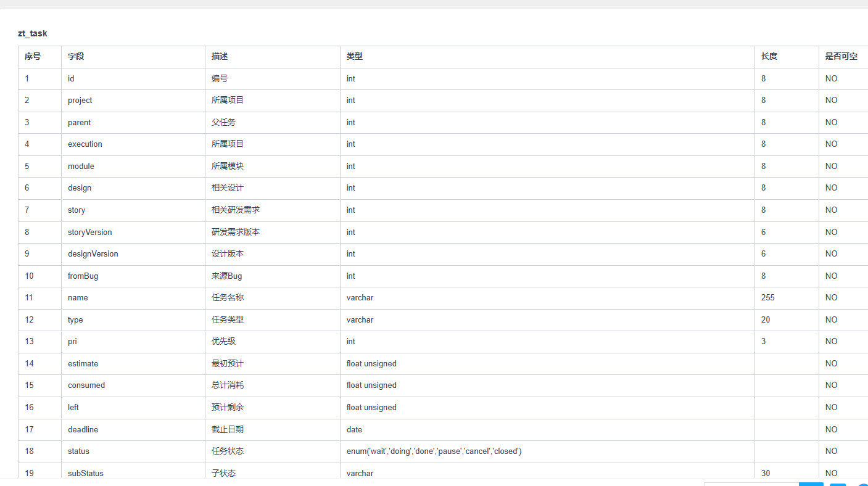Click the length value 255 in name row
868x486 pixels.
(767, 297)
